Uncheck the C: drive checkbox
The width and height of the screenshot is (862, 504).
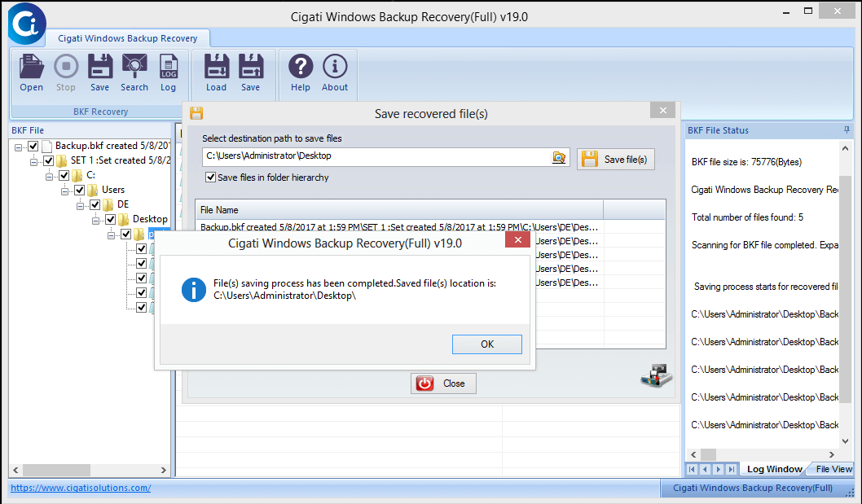point(64,175)
